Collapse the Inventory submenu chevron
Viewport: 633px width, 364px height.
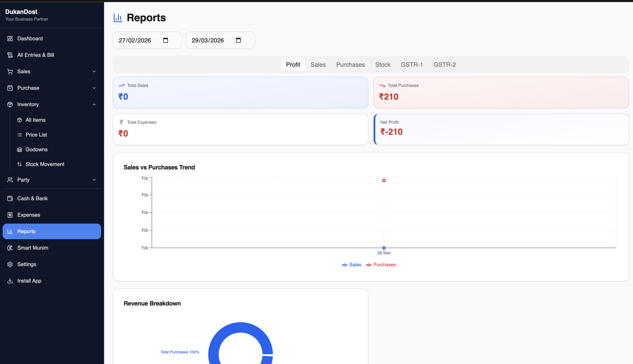tap(94, 104)
